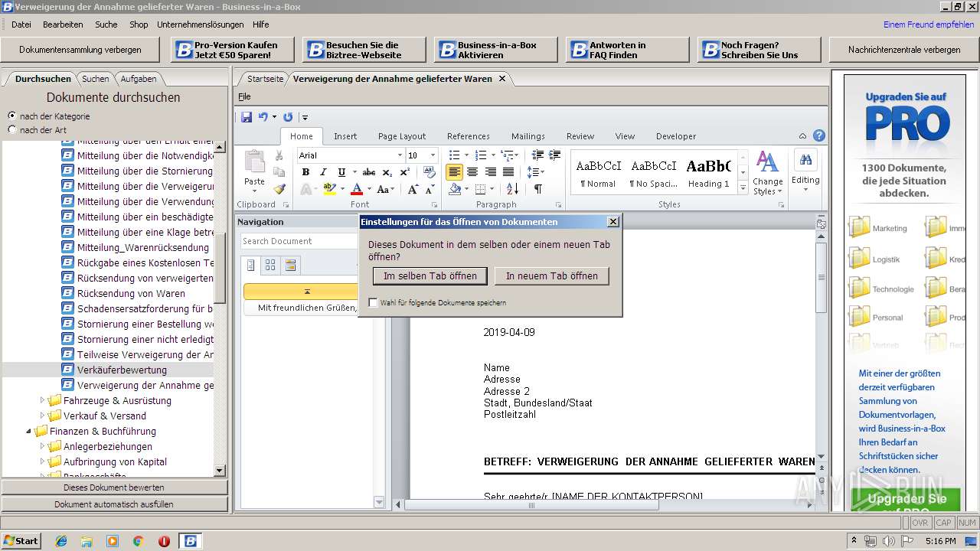Screen dimensions: 980x551
Task: Show paragraph marks with pilcrow icon
Action: point(537,189)
